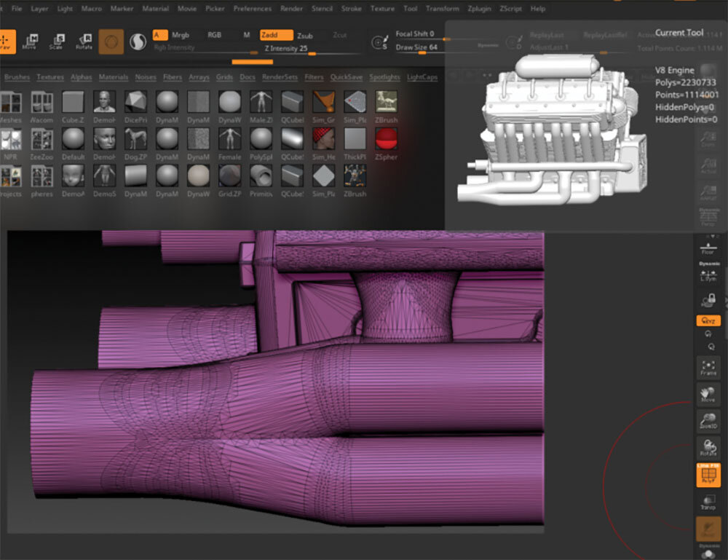Image resolution: width=728 pixels, height=560 pixels.
Task: Toggle the A auto-masking button
Action: (159, 35)
